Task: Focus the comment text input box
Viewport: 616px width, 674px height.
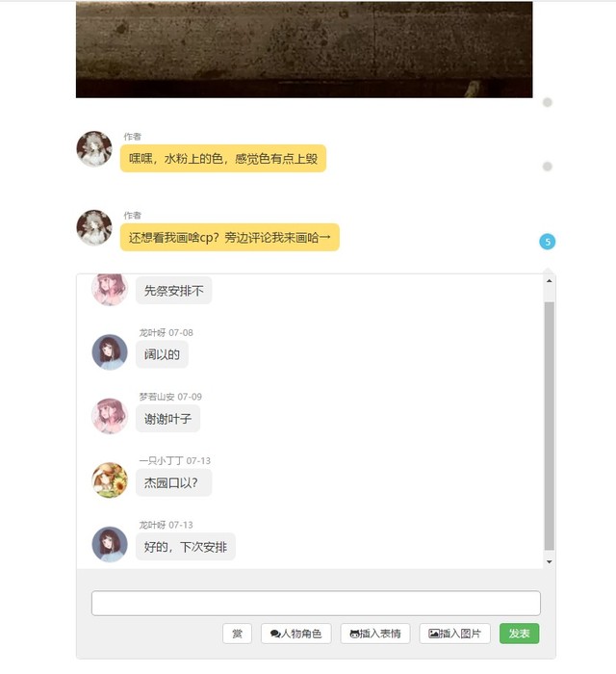Action: click(316, 603)
